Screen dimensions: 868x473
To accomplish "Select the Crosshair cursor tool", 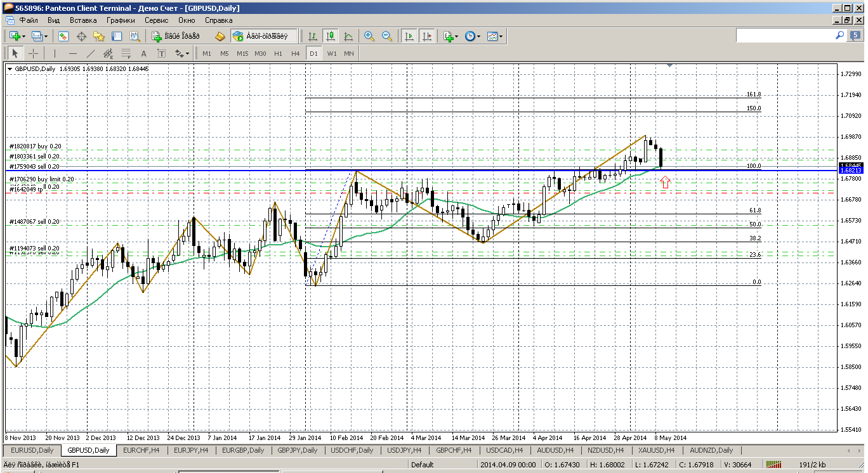I will pyautogui.click(x=33, y=54).
